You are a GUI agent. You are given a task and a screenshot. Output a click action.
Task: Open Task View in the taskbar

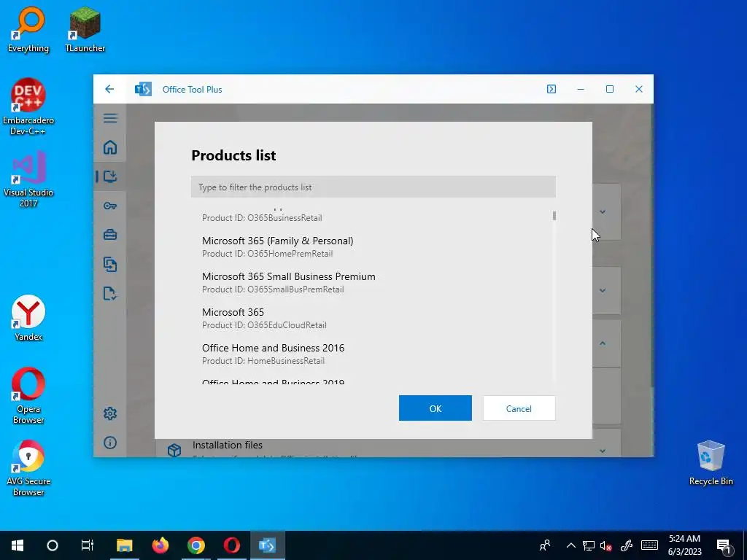(x=88, y=545)
